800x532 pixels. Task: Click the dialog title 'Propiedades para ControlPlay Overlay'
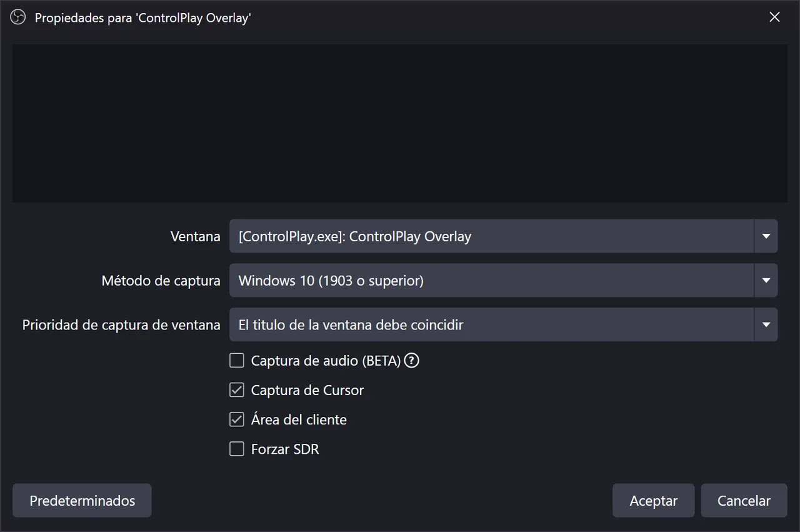click(x=142, y=18)
